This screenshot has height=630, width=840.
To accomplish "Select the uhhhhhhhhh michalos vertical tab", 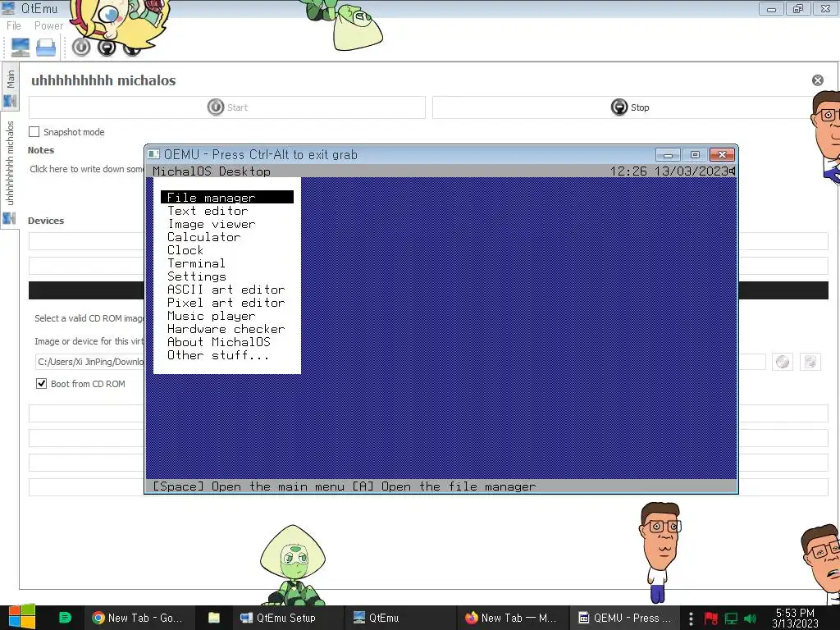I will [10, 171].
